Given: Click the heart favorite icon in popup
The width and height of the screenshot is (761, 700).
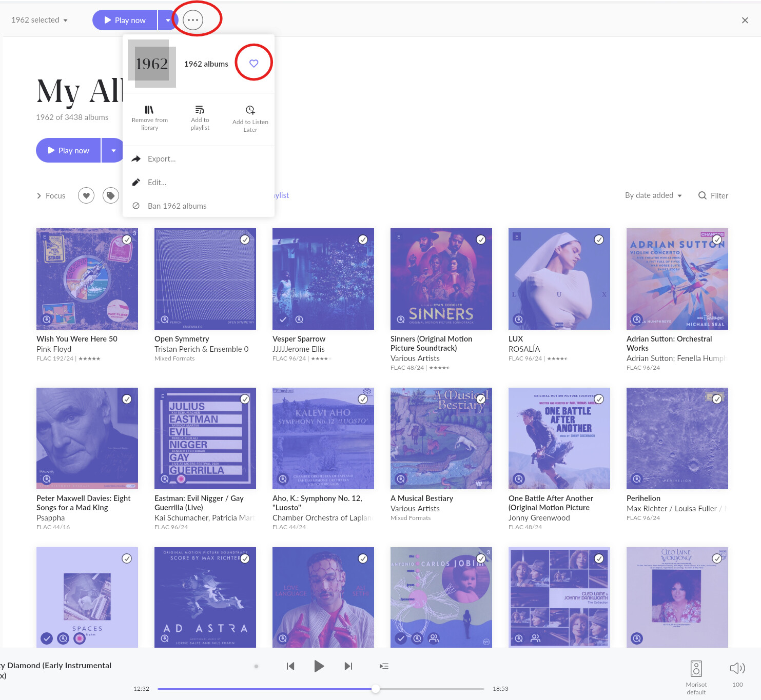Looking at the screenshot, I should point(253,63).
